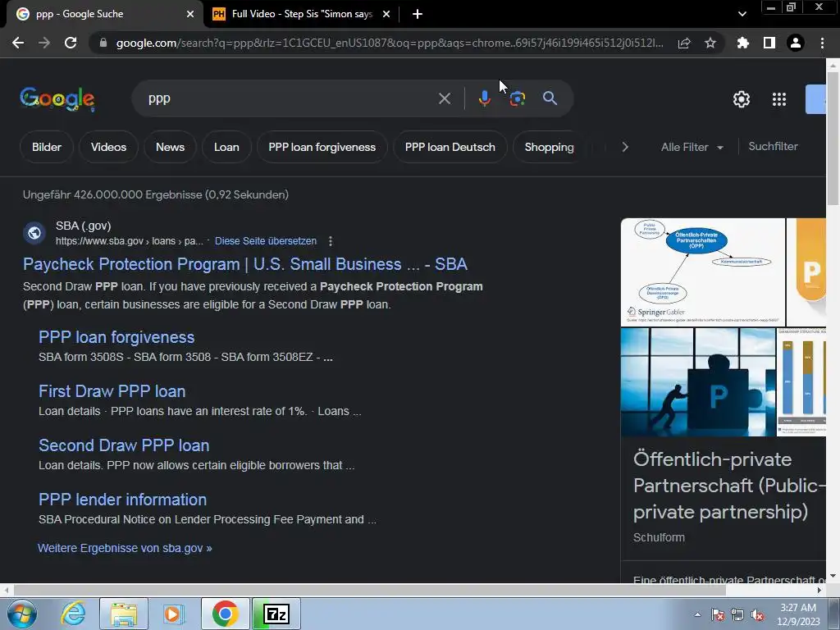
Task: Select the PPP loan Deutsch chip
Action: point(450,147)
